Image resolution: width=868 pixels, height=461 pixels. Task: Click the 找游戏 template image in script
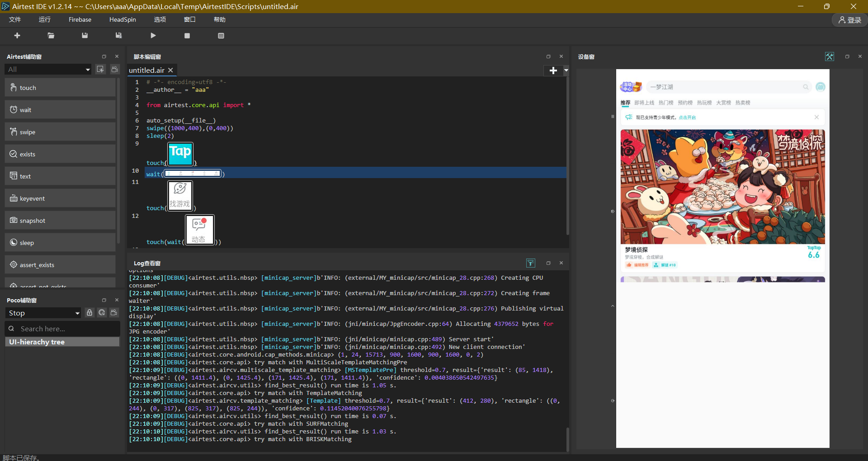click(x=180, y=196)
